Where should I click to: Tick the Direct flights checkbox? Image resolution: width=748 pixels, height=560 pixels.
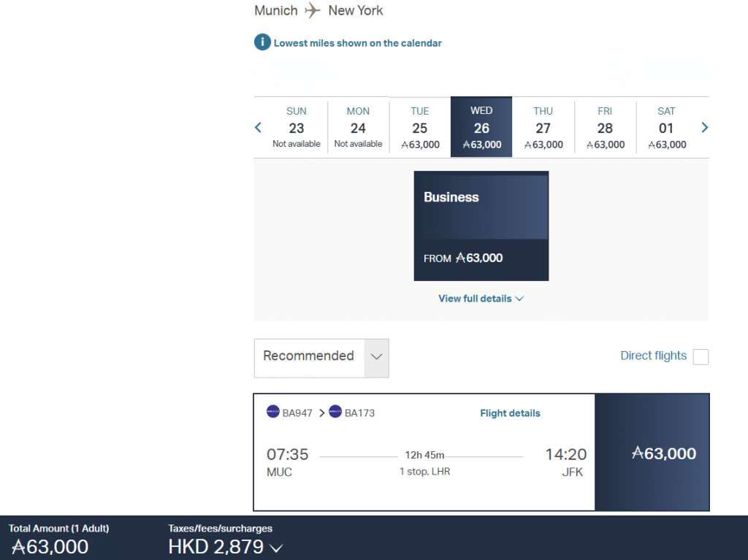701,356
